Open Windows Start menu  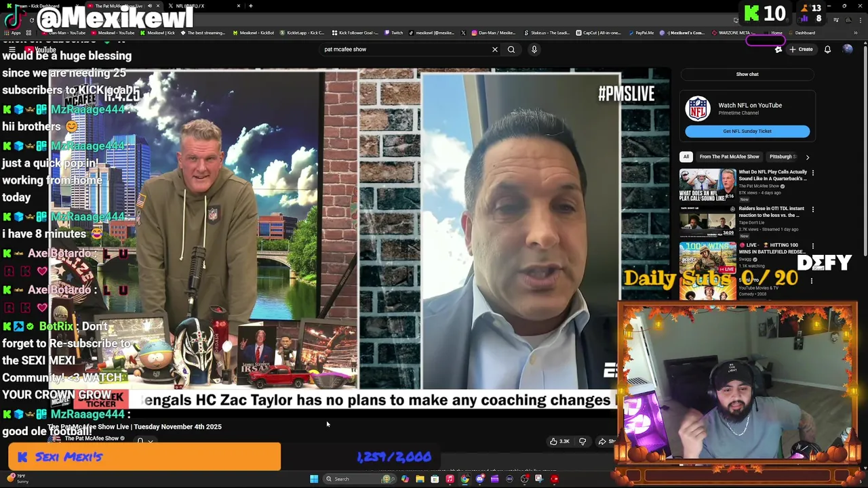click(314, 479)
